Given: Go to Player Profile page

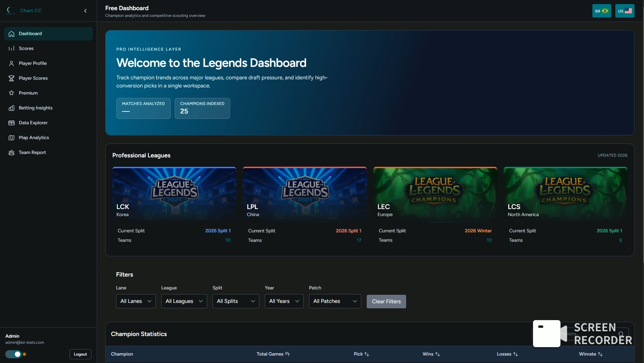Looking at the screenshot, I should (x=33, y=63).
